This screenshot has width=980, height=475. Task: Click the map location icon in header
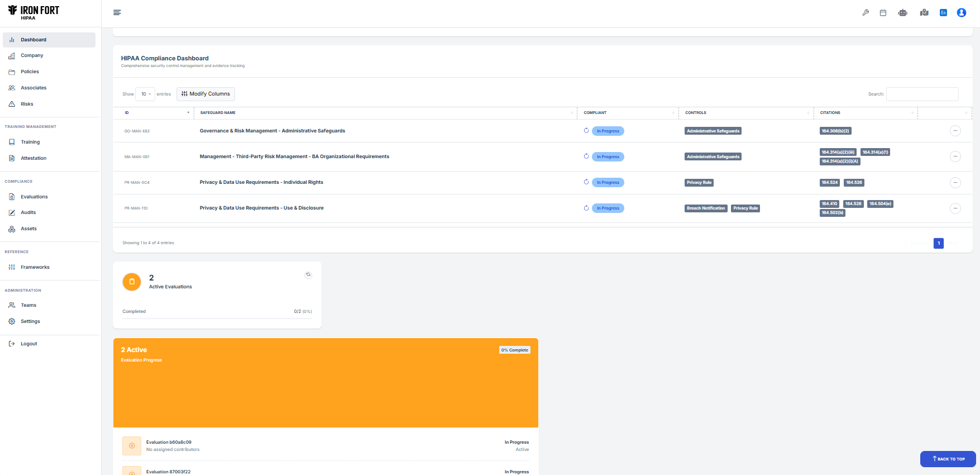click(924, 12)
